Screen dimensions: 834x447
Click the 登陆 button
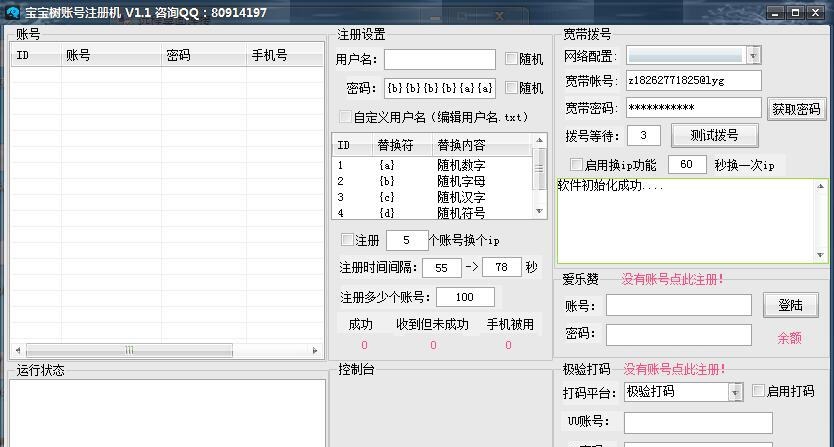790,305
